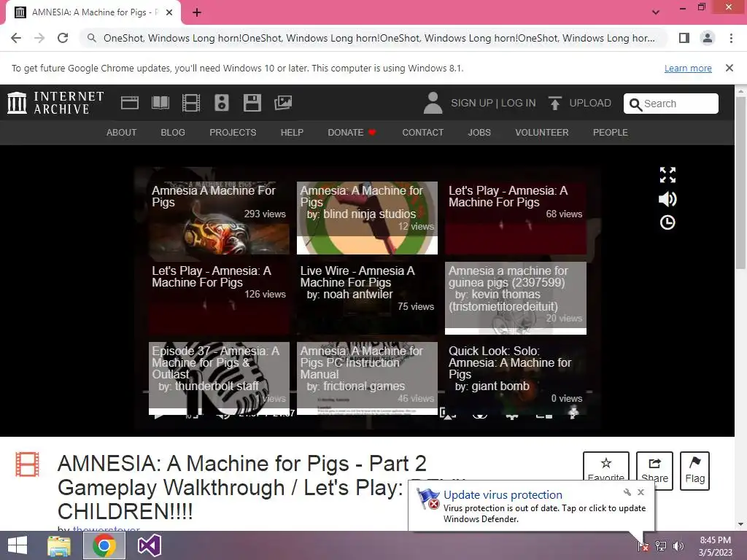Screen dimensions: 747x560
Task: Open a new browser tab
Action: (197, 12)
